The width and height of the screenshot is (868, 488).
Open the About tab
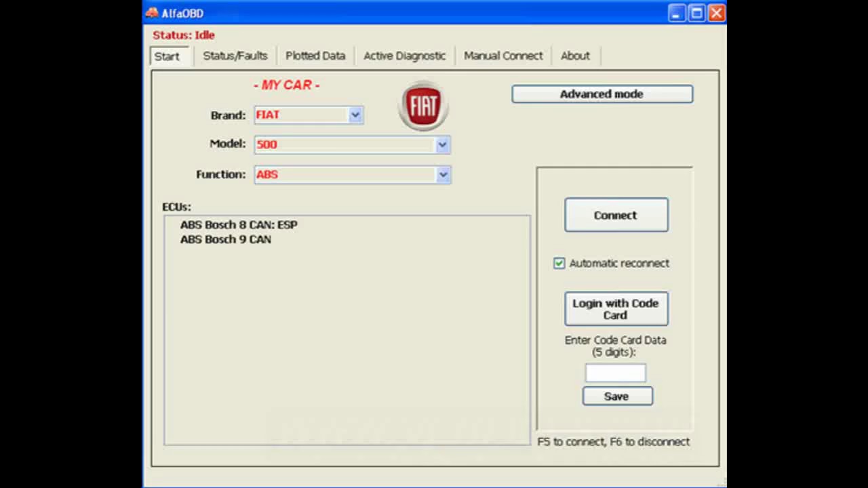pos(575,56)
